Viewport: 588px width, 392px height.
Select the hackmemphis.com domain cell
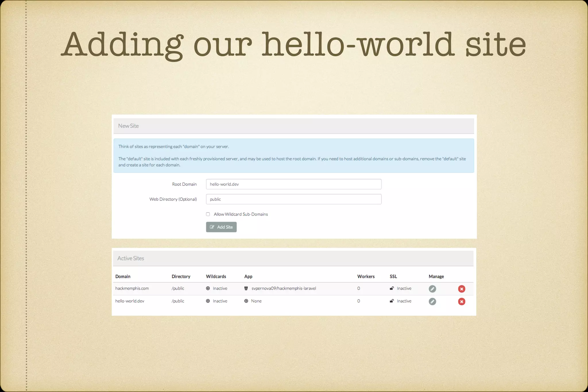[x=132, y=288]
